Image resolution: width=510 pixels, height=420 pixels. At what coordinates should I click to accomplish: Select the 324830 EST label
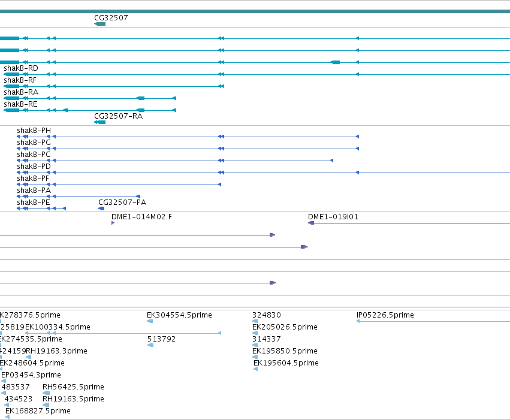pos(266,315)
